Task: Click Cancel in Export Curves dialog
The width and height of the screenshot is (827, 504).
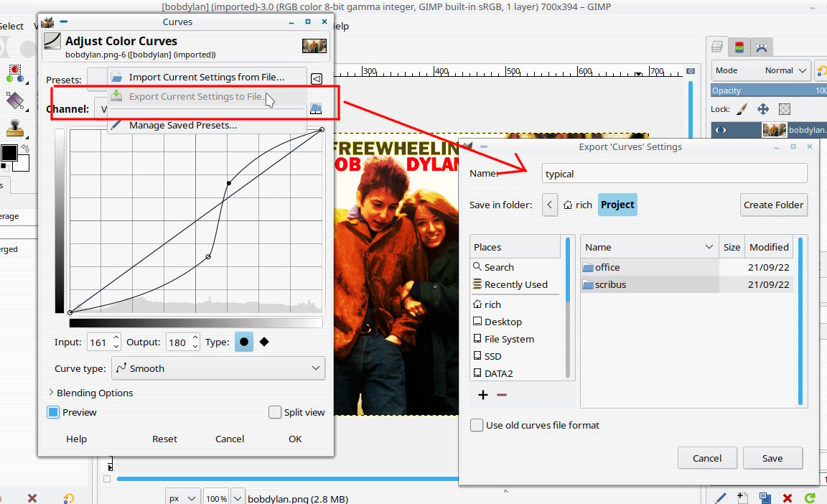Action: [706, 458]
